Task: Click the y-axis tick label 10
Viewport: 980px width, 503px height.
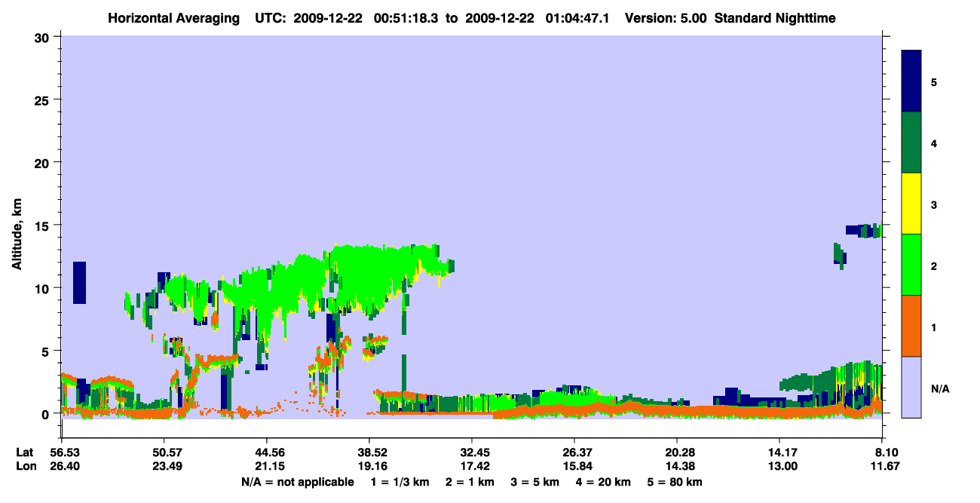Action: (x=44, y=288)
